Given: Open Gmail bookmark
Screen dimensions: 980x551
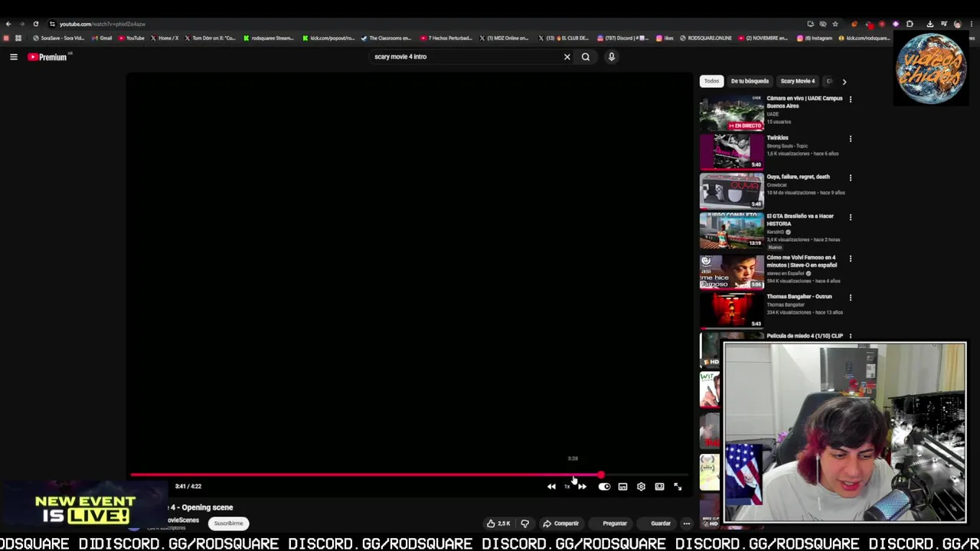Looking at the screenshot, I should click(103, 38).
